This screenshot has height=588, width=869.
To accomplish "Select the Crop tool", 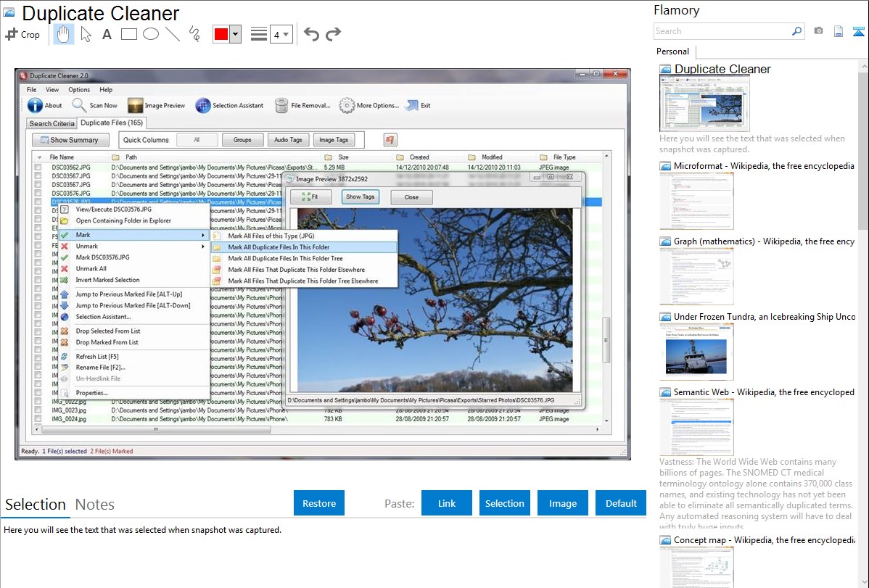I will click(22, 34).
